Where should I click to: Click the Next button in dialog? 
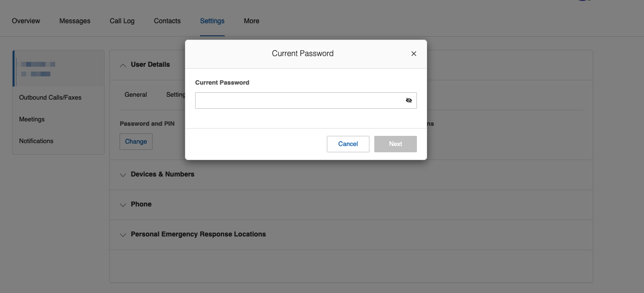[x=395, y=144]
